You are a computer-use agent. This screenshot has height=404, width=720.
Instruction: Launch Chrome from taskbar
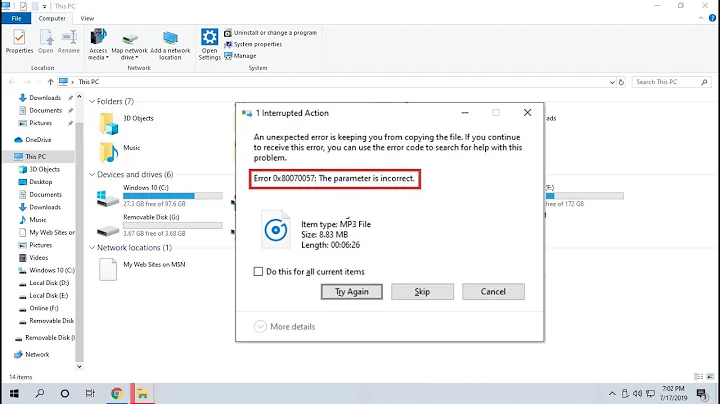click(117, 393)
